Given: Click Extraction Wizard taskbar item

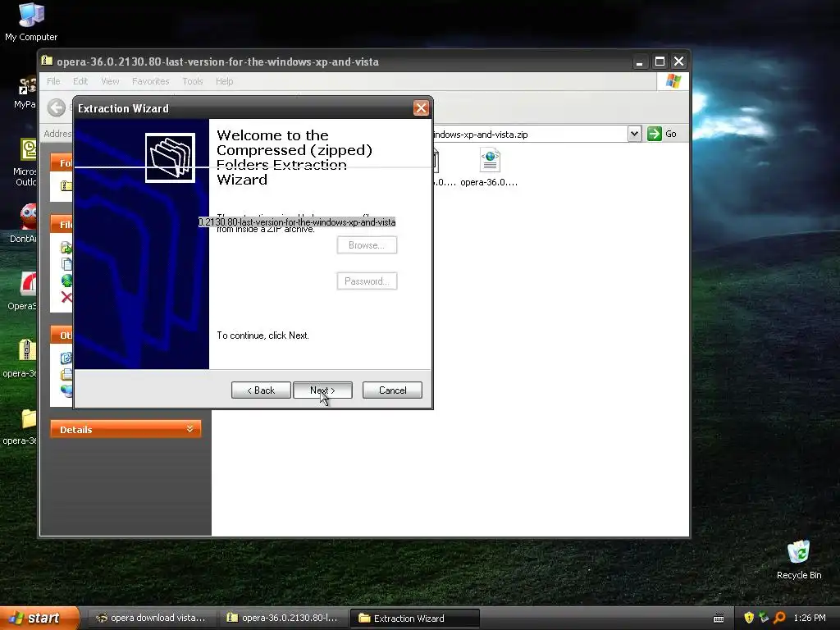Looking at the screenshot, I should (x=414, y=618).
